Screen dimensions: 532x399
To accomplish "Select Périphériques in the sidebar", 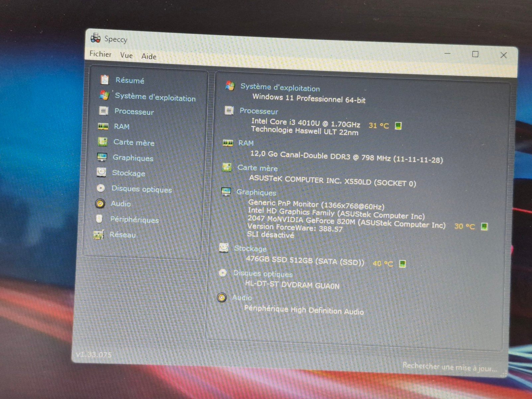I will (x=134, y=219).
